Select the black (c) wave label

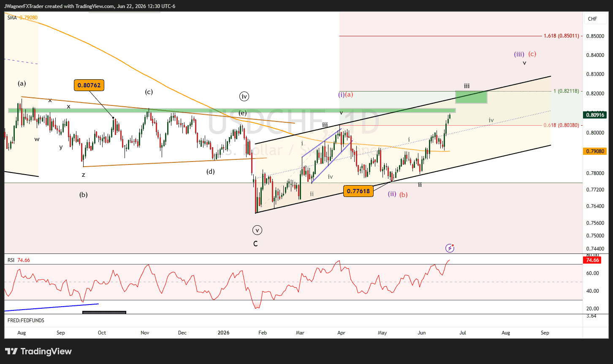[149, 92]
